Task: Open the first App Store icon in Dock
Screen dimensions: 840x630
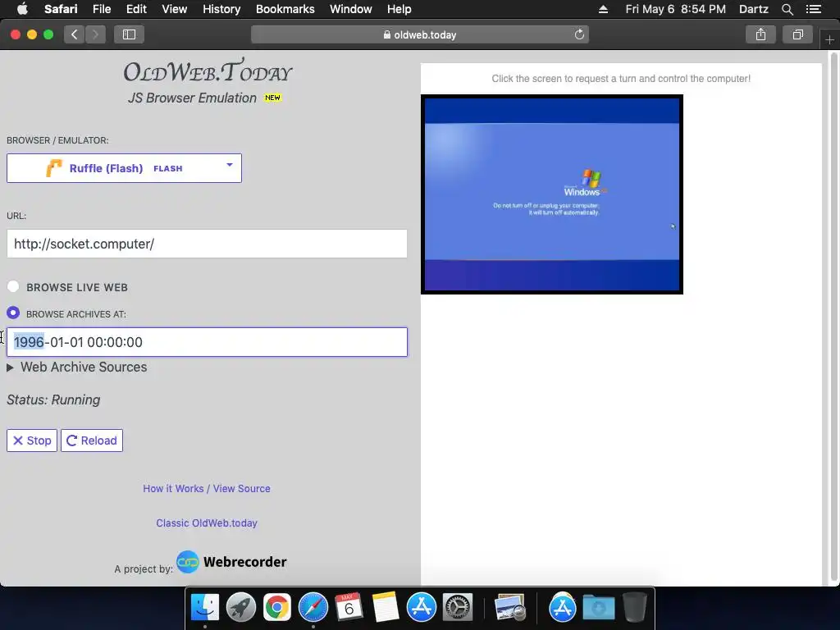Action: click(422, 608)
